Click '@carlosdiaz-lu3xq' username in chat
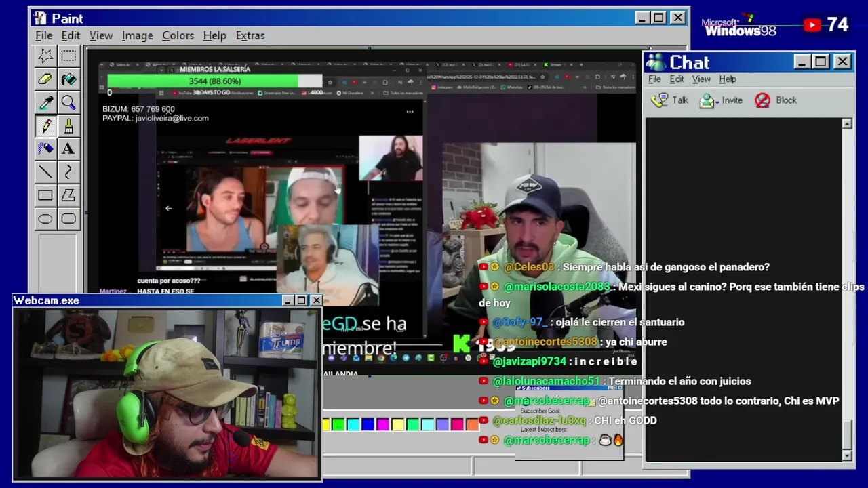Screen dimensions: 868x488 click(x=538, y=420)
